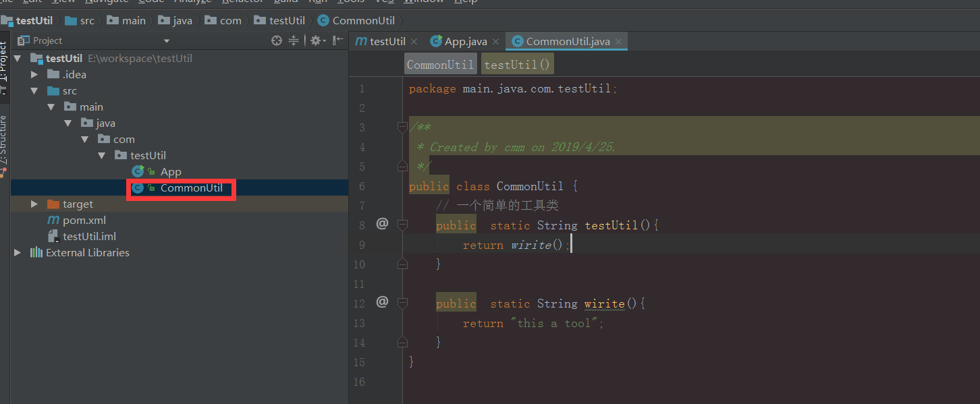The image size is (980, 404).
Task: Click the CommonUtil editor breadcrumb
Action: pos(441,65)
